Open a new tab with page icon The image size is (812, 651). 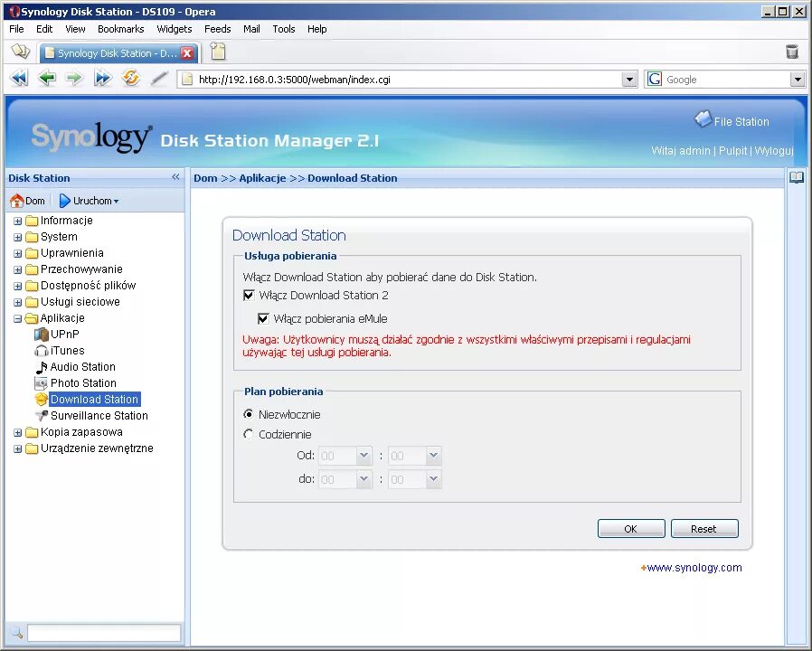[218, 52]
